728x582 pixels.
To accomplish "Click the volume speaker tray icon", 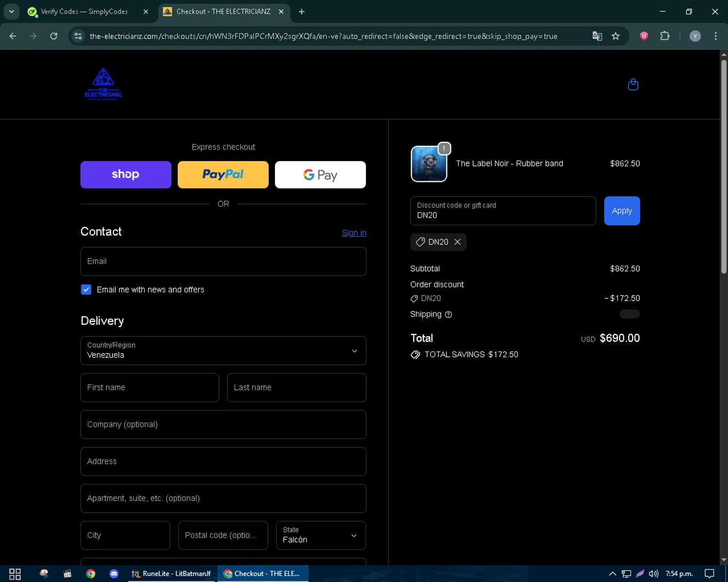I will pyautogui.click(x=654, y=574).
